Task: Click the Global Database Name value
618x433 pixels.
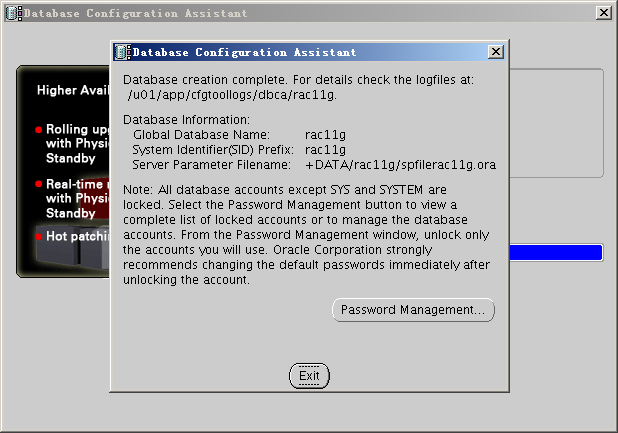Action: coord(325,135)
